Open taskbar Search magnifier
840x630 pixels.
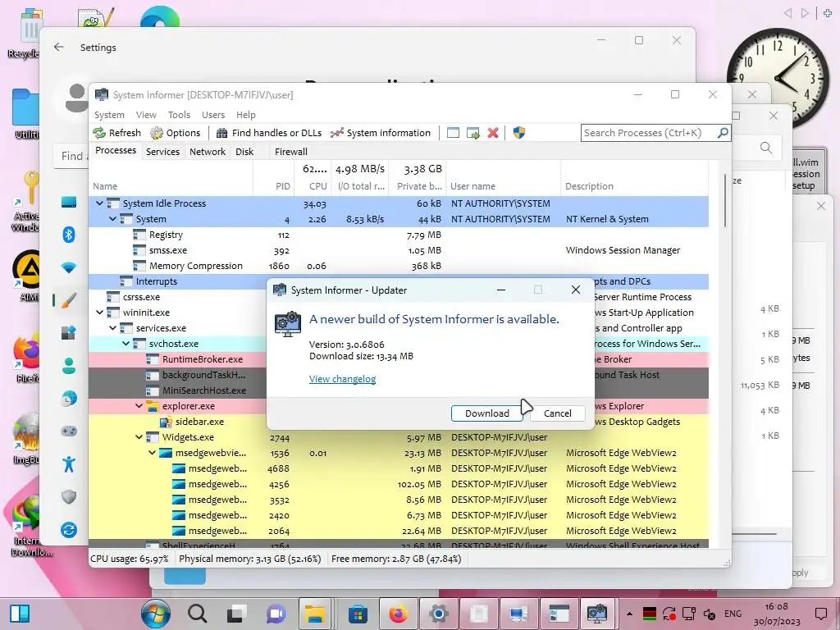(x=197, y=614)
